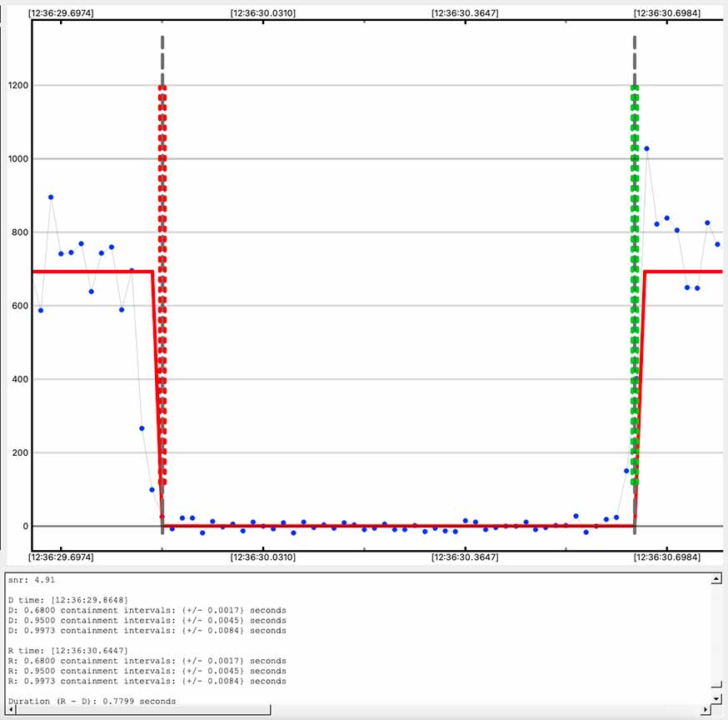Screen dimensions: 728x720
Task: Click the 'R: 0.9500 containment intervals' line
Action: (x=147, y=671)
